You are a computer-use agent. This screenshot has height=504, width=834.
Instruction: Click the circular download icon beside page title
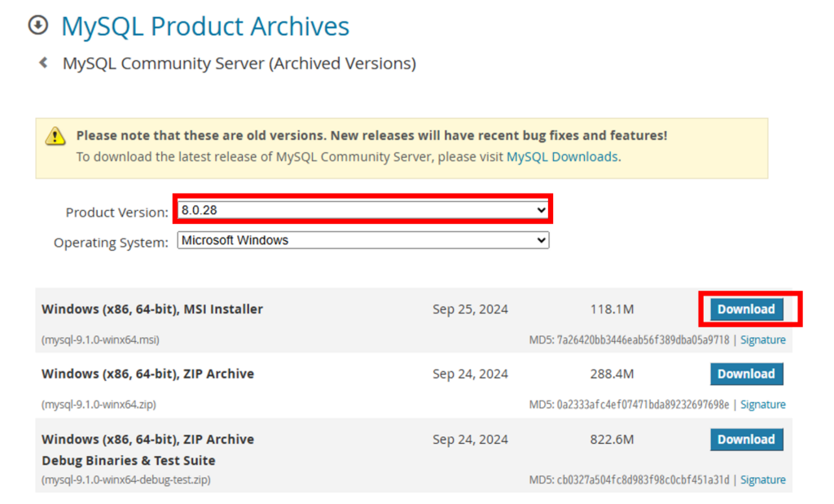[x=38, y=26]
